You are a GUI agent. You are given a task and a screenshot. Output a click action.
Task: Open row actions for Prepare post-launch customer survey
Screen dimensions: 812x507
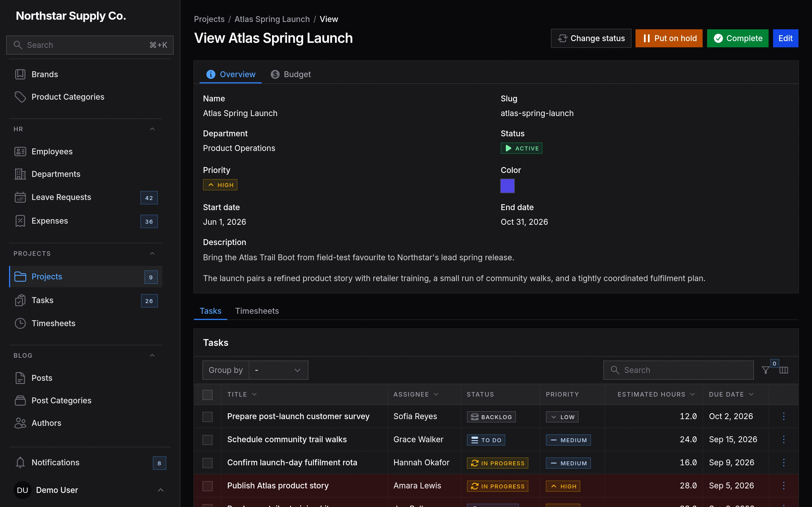784,417
